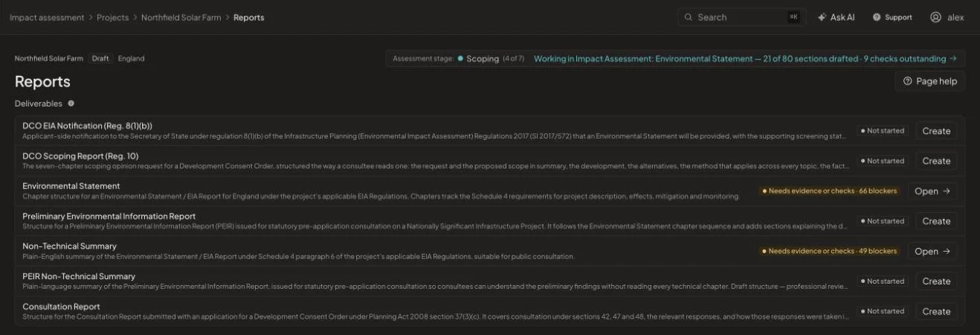Viewport: 980px width, 335px height.
Task: Go to Projects breadcrumb
Action: pos(112,17)
